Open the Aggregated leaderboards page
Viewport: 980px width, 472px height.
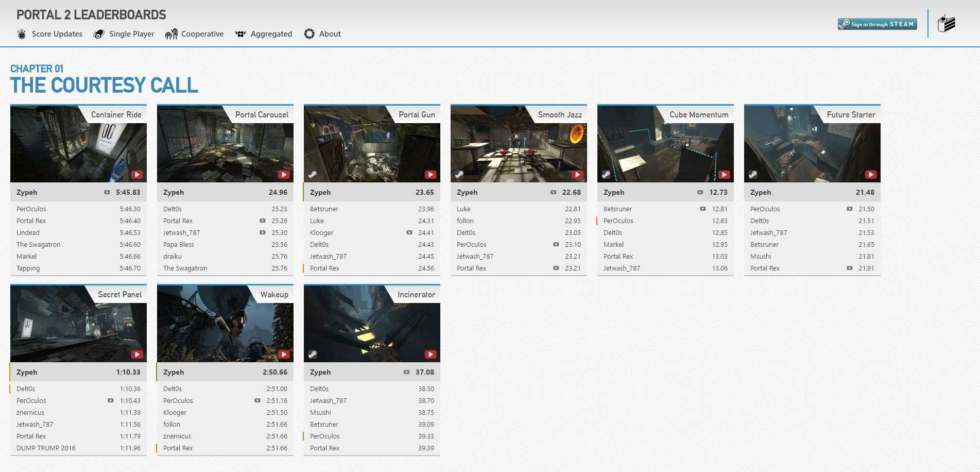(x=271, y=33)
